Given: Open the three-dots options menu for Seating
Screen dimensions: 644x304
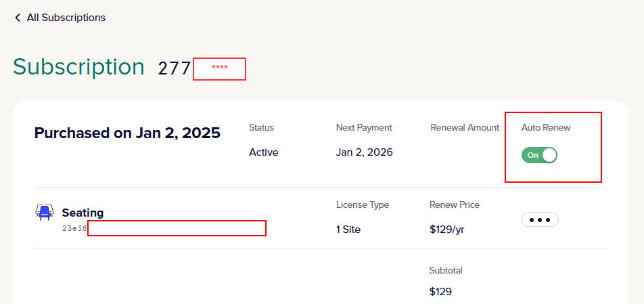Looking at the screenshot, I should click(539, 220).
